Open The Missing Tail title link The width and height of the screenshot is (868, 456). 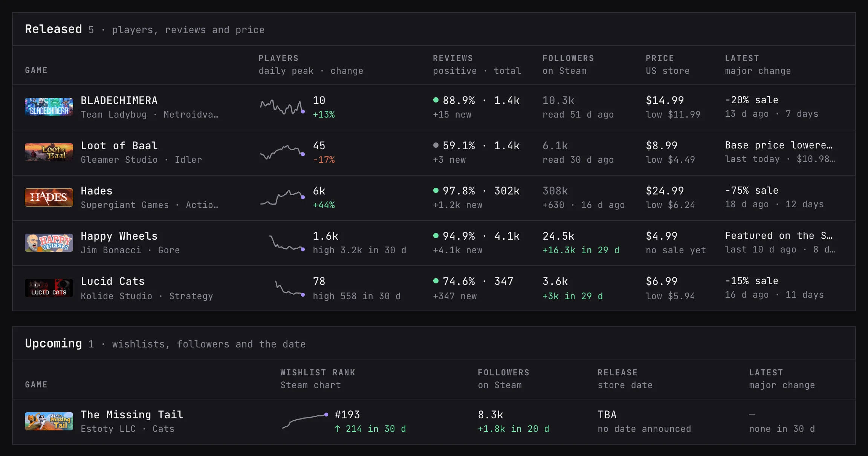[x=132, y=415]
